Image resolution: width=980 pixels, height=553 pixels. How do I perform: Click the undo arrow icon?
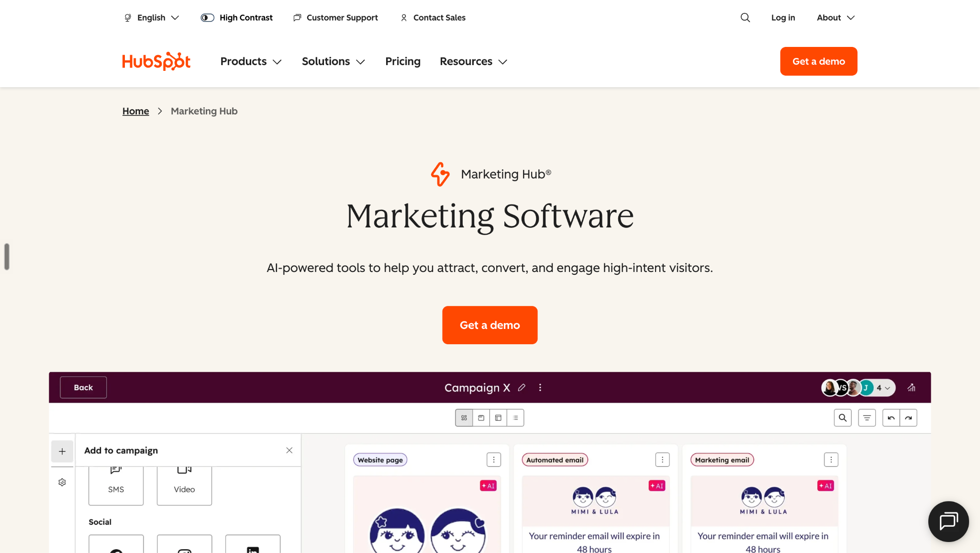click(891, 418)
